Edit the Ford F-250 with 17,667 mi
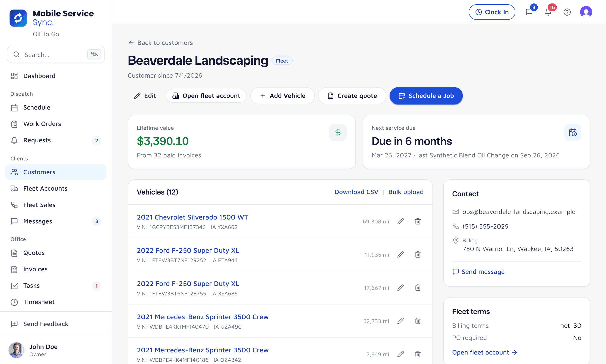 (x=400, y=288)
